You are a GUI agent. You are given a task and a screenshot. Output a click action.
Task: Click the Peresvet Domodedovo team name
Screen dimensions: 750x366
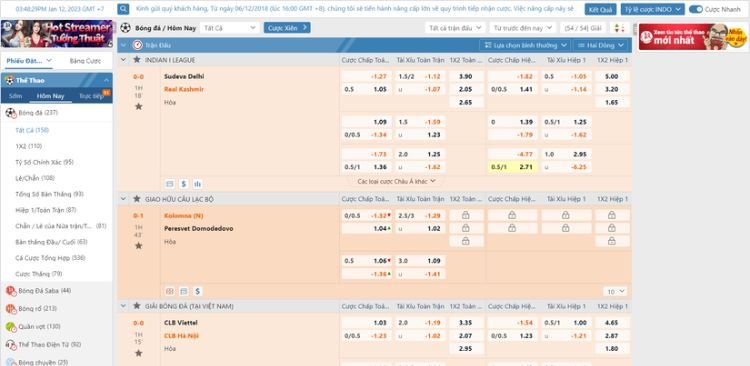tap(199, 229)
